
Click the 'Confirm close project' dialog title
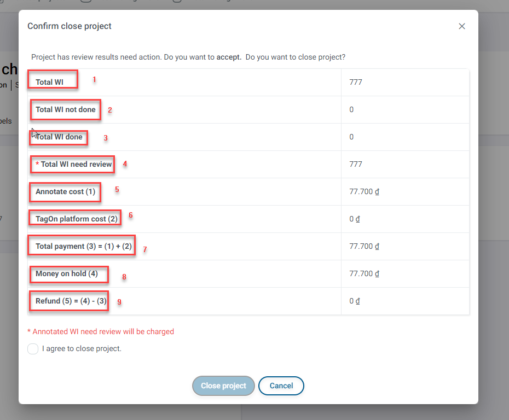point(70,26)
